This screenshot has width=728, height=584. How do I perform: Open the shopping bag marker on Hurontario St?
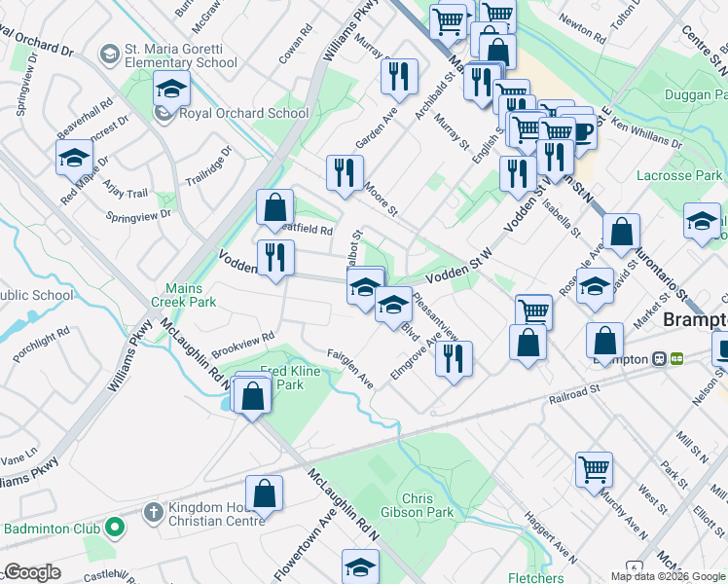(621, 235)
